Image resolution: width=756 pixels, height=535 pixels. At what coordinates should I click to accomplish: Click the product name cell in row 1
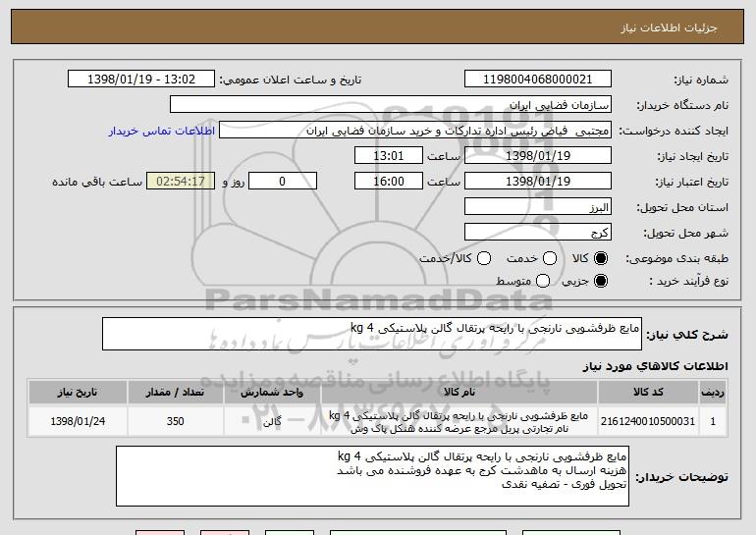coord(459,421)
